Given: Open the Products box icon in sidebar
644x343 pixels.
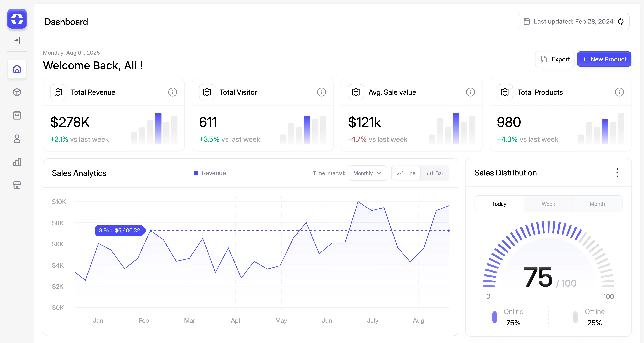Looking at the screenshot, I should click(17, 92).
